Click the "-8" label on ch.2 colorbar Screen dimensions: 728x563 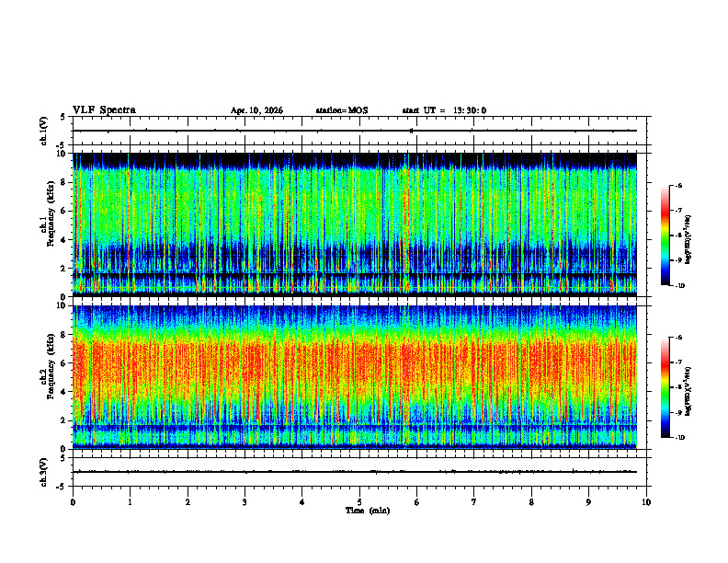click(x=678, y=387)
